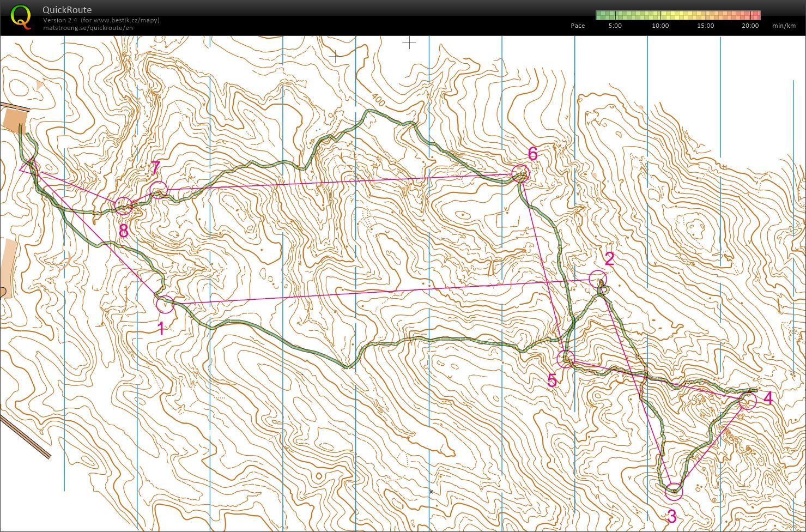Select the control circle for control 5
806x532 pixels.
[566, 359]
